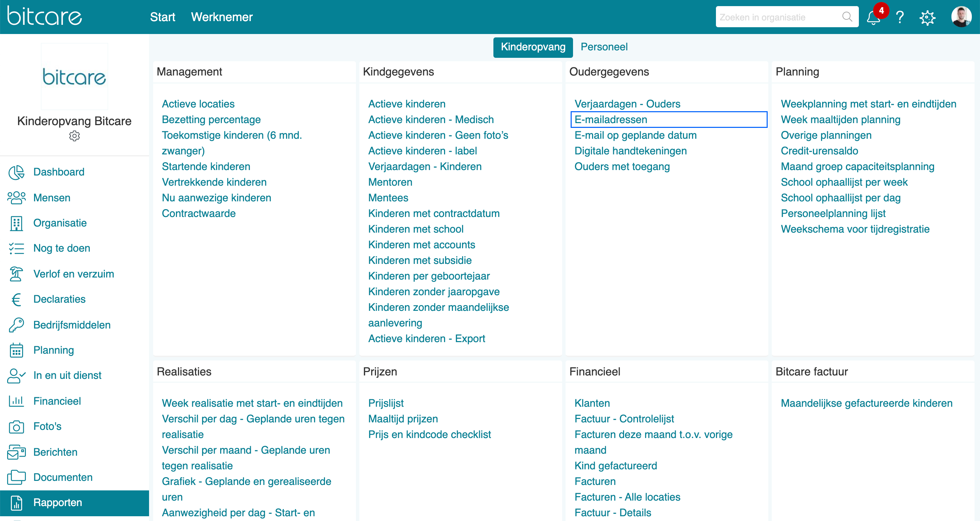The height and width of the screenshot is (521, 980).
Task: Open Maandelijkse gefactureerde kinderen report
Action: click(x=867, y=403)
